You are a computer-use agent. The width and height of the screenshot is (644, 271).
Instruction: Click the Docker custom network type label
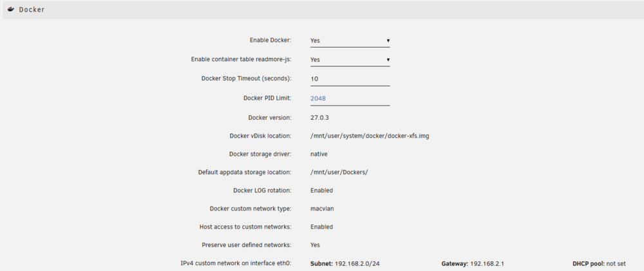coord(251,209)
